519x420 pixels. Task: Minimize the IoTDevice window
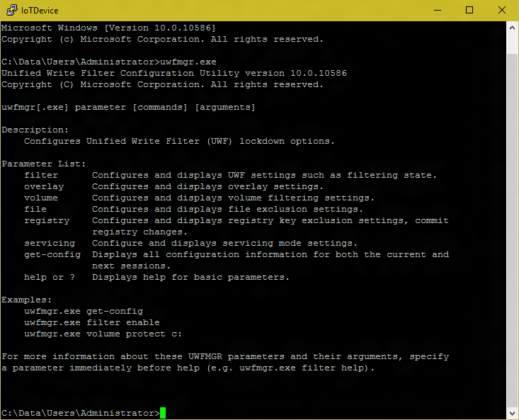[x=438, y=10]
